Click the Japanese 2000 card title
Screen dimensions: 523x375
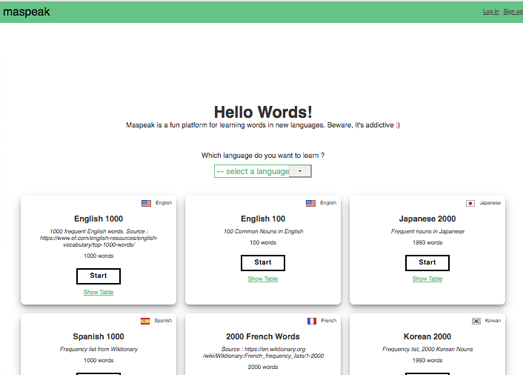coord(427,219)
